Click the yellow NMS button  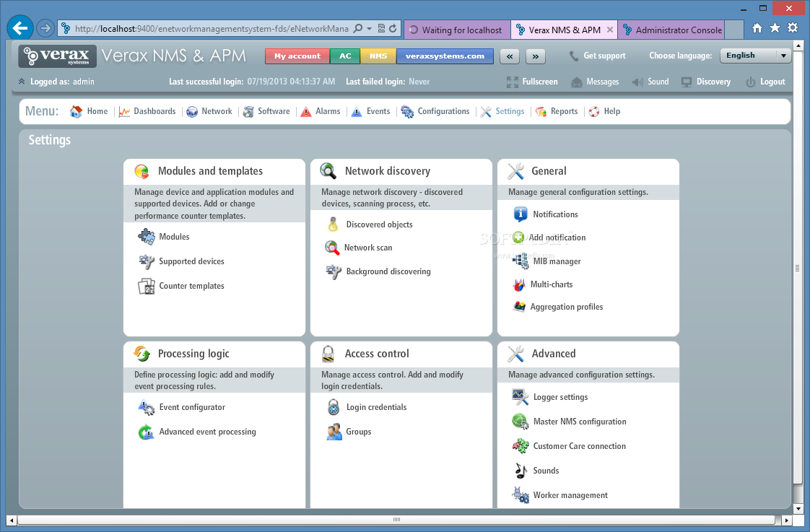click(378, 56)
